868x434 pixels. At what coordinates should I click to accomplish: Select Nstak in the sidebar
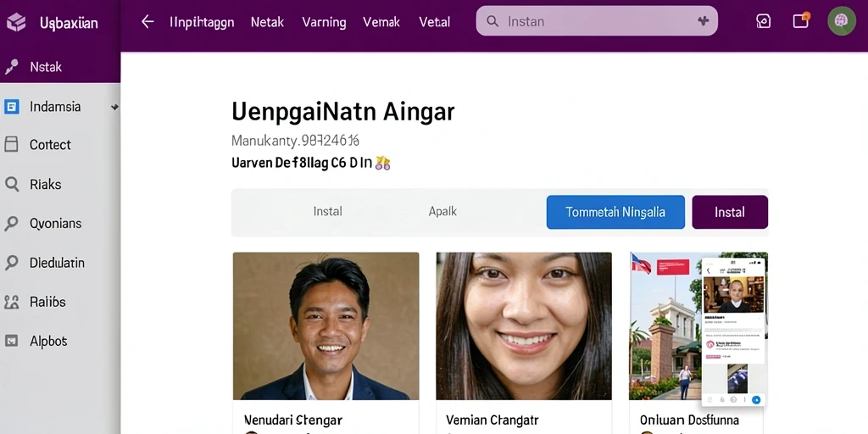(60, 67)
